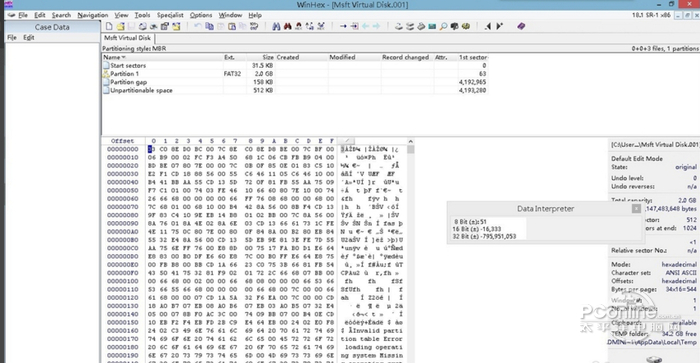Click the Open file folder icon

121,26
